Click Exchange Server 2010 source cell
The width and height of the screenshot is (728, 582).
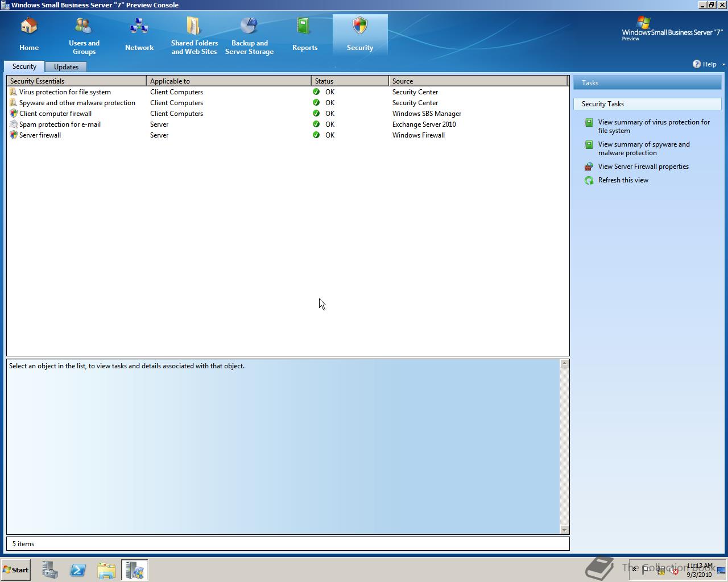[x=424, y=124]
